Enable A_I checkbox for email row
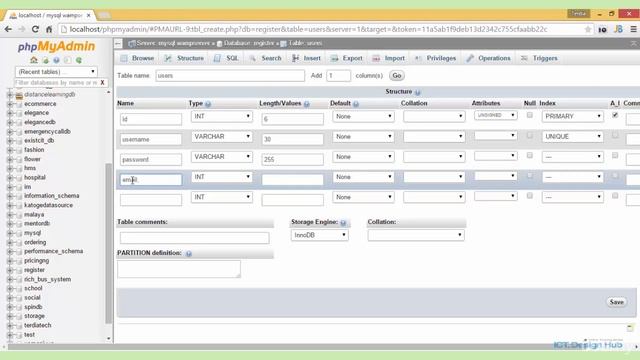Image resolution: width=640 pixels, height=360 pixels. coord(615,176)
